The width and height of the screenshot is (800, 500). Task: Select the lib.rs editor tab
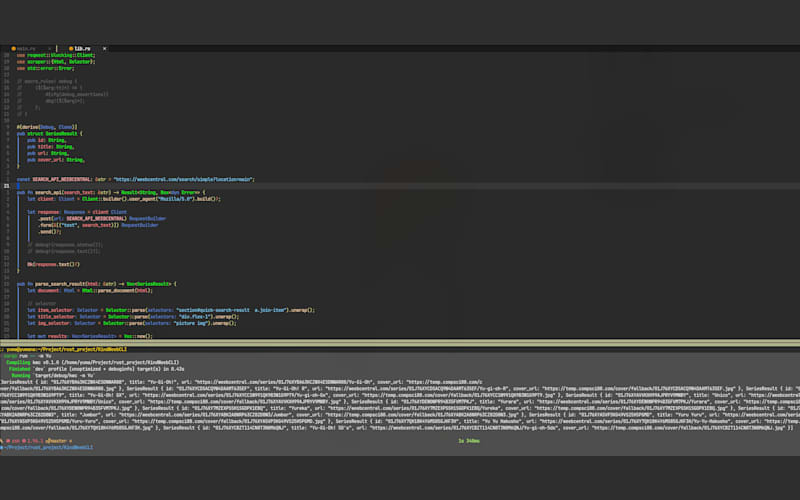[82, 48]
